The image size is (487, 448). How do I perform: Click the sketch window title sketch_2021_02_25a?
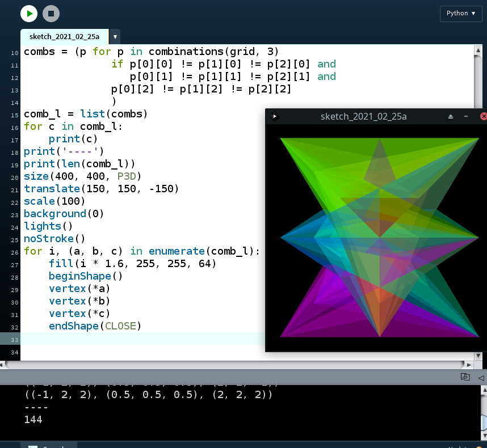point(363,116)
